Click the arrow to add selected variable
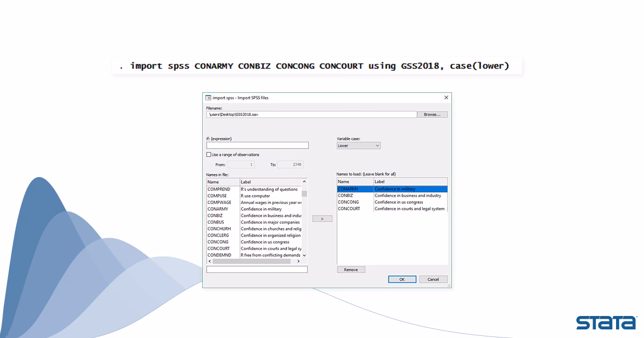644x338 pixels. point(322,218)
